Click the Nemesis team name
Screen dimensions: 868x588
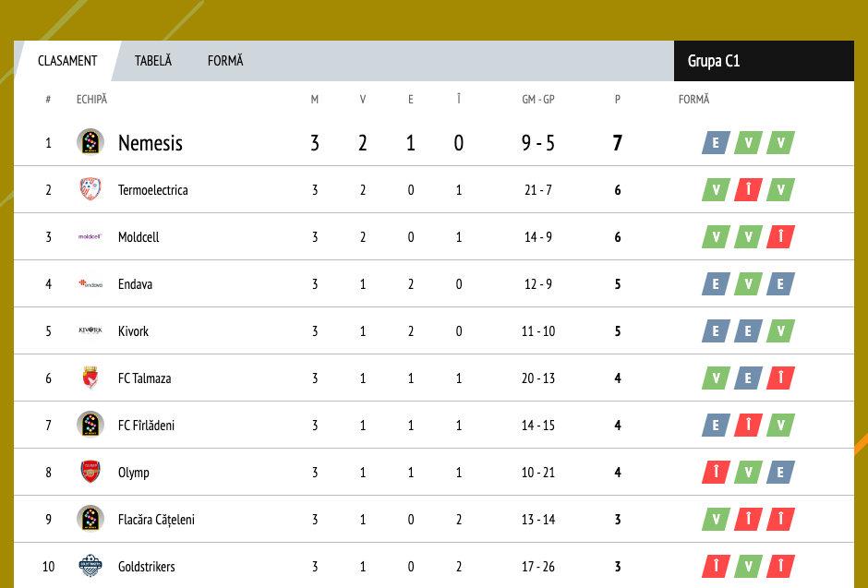click(x=151, y=143)
